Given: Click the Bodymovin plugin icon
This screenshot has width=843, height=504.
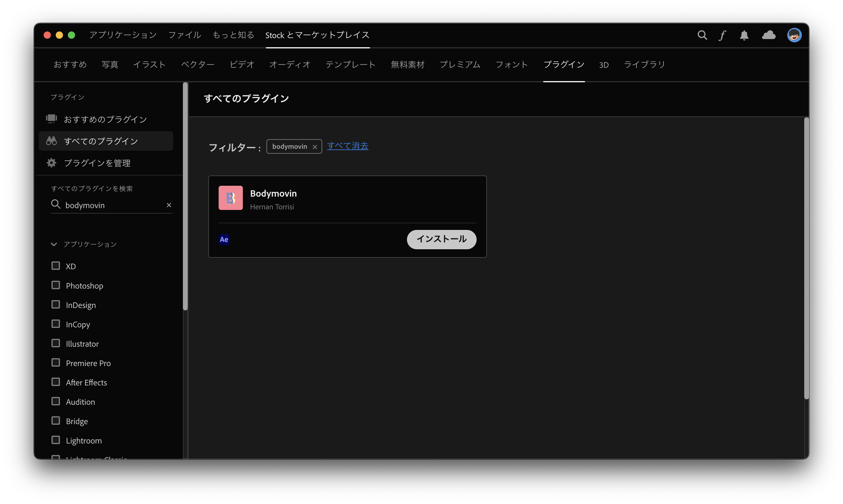Looking at the screenshot, I should tap(230, 198).
